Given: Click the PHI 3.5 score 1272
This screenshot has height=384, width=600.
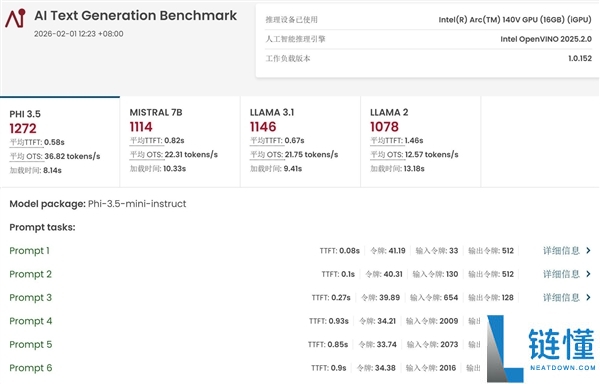Looking at the screenshot, I should point(23,129).
